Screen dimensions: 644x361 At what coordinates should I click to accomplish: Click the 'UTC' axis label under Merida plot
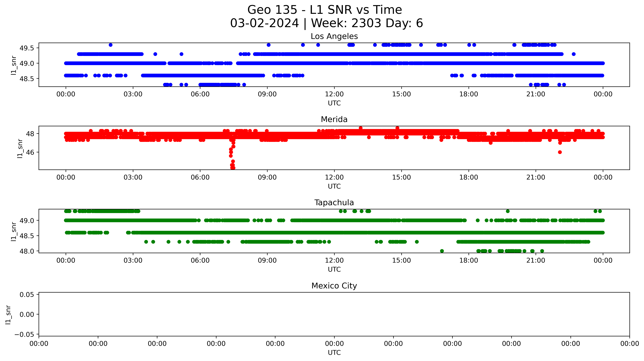334,186
